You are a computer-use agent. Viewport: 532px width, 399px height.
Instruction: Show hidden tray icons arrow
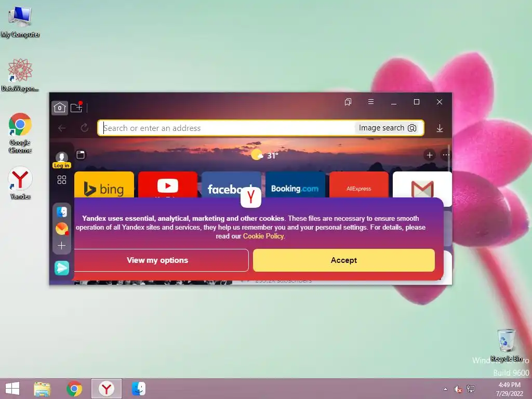point(445,389)
